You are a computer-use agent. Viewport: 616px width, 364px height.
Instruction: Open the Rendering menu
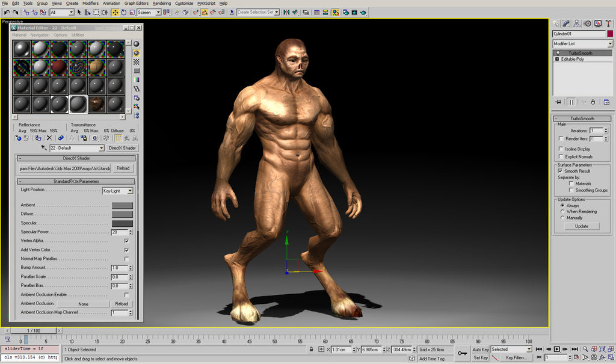point(161,3)
